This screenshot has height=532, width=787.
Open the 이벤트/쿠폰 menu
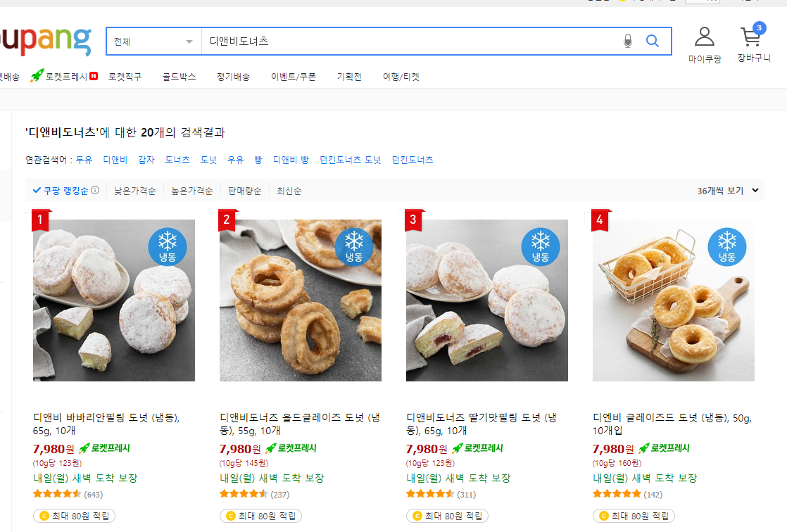[x=294, y=76]
